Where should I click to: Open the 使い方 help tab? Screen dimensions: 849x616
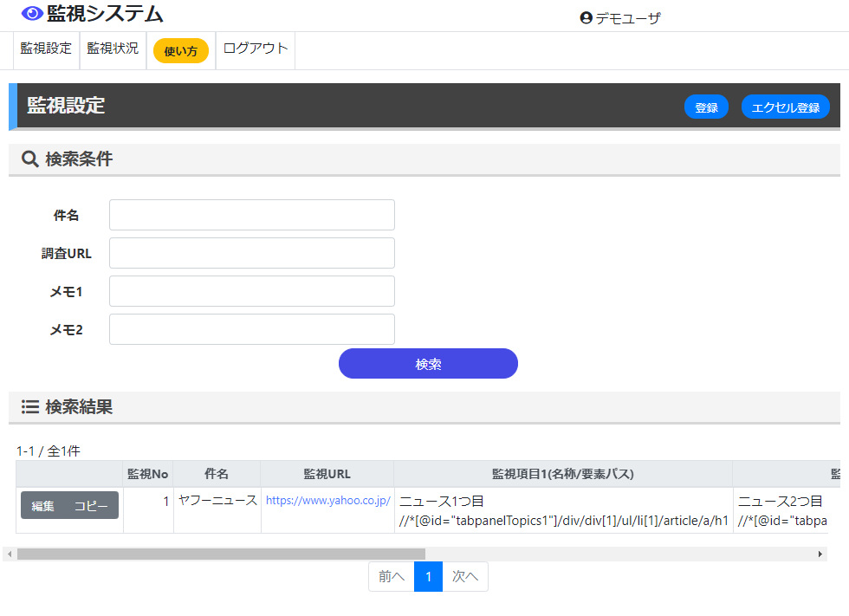coord(181,51)
